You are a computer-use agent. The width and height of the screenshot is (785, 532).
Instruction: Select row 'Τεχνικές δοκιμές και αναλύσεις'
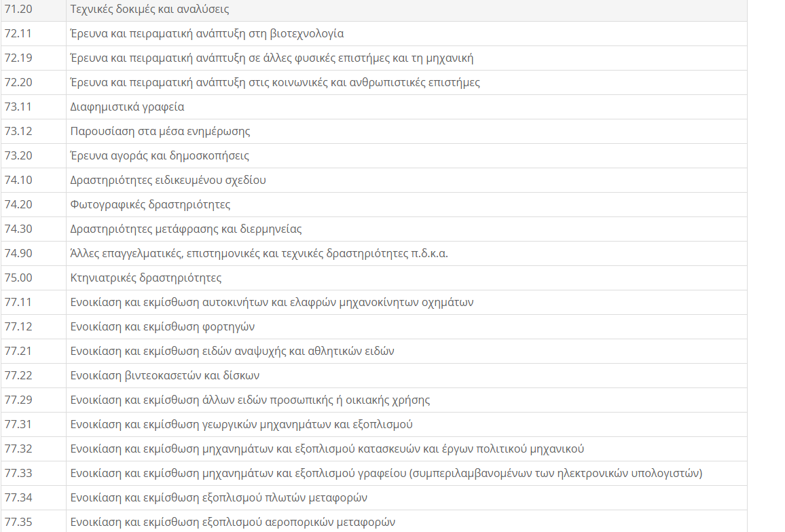[x=374, y=9]
